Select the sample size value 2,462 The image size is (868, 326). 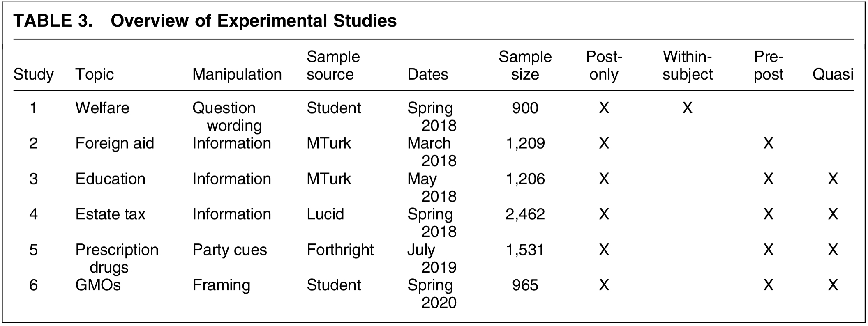tap(525, 214)
